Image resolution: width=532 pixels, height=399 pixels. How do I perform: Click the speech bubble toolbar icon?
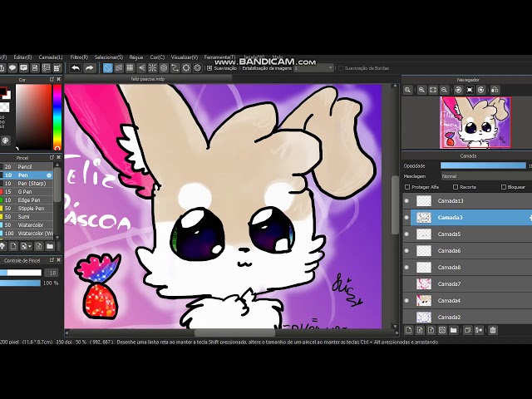click(12, 68)
